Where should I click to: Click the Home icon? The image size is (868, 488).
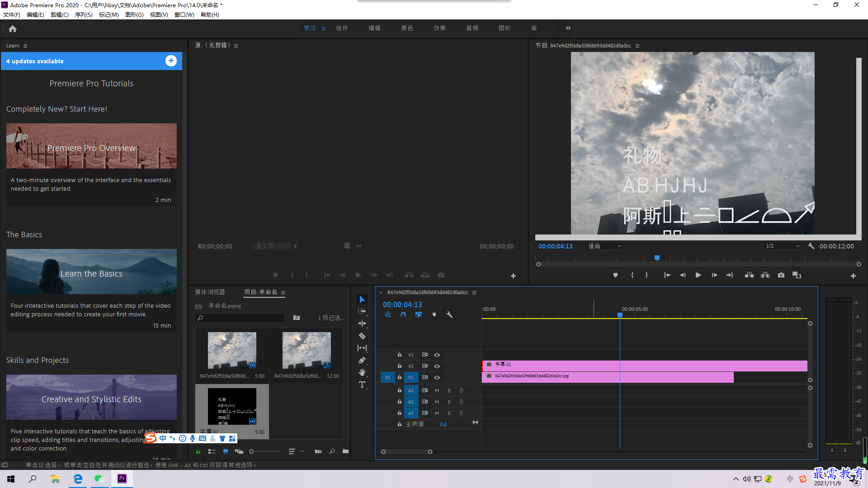[x=13, y=28]
